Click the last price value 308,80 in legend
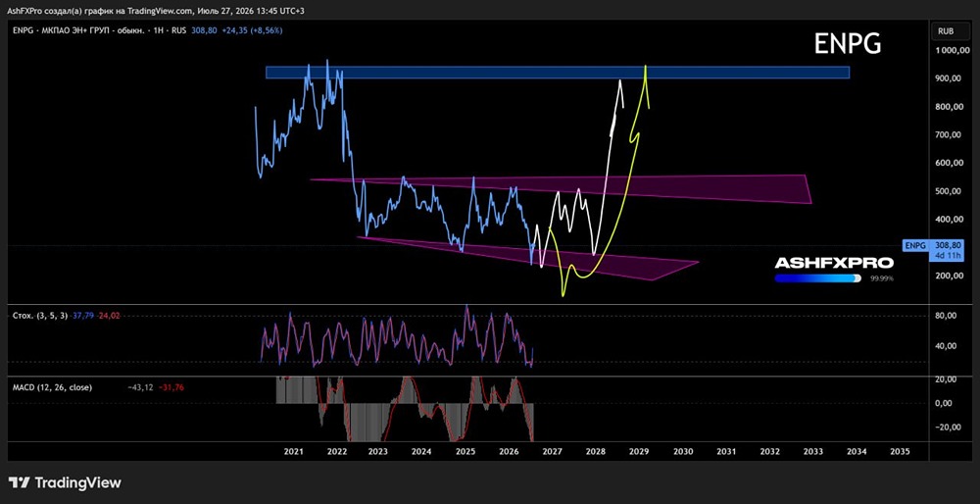The height and width of the screenshot is (504, 980). [205, 29]
